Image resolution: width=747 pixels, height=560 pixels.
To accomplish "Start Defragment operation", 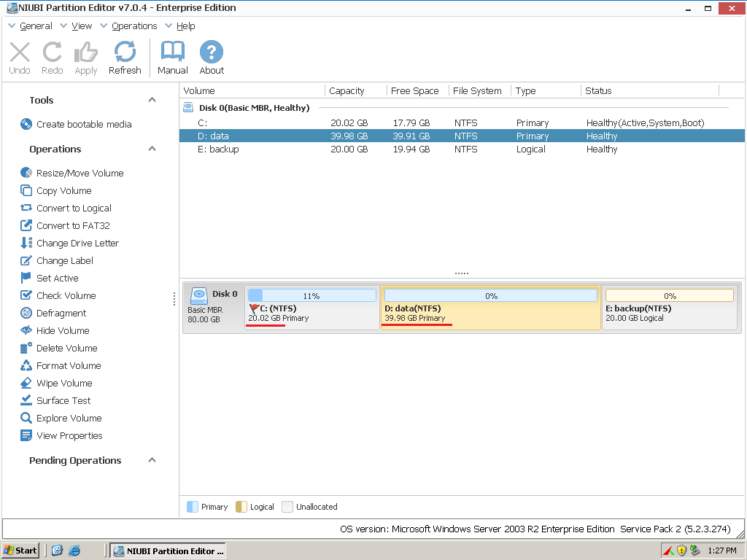I will click(53, 313).
